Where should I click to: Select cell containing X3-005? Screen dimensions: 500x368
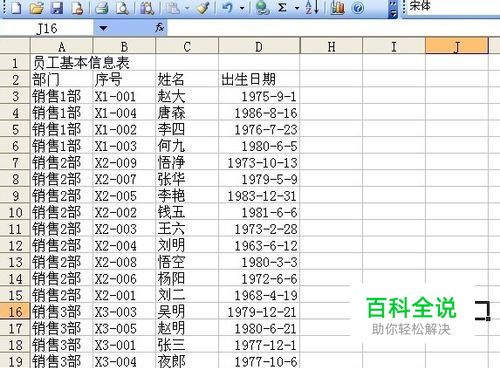[124, 328]
